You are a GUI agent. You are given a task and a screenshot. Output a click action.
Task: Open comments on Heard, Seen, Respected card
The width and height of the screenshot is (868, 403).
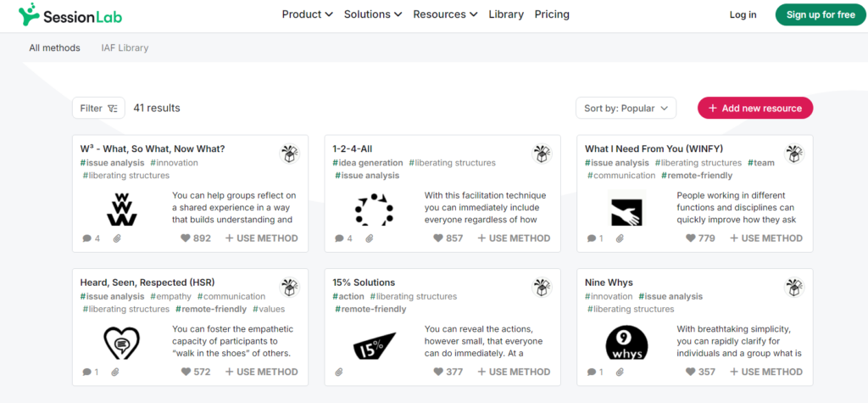pos(91,372)
